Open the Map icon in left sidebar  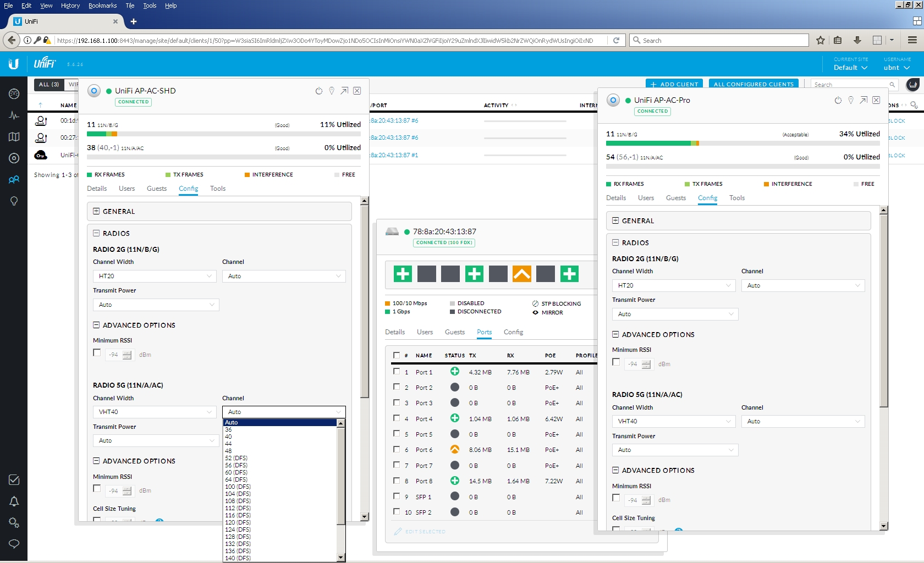(x=14, y=137)
